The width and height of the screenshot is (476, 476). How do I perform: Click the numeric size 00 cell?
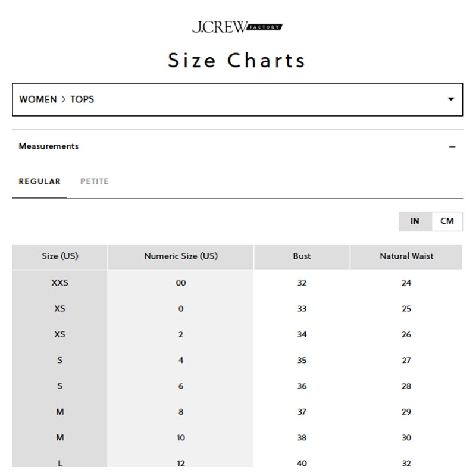[181, 283]
